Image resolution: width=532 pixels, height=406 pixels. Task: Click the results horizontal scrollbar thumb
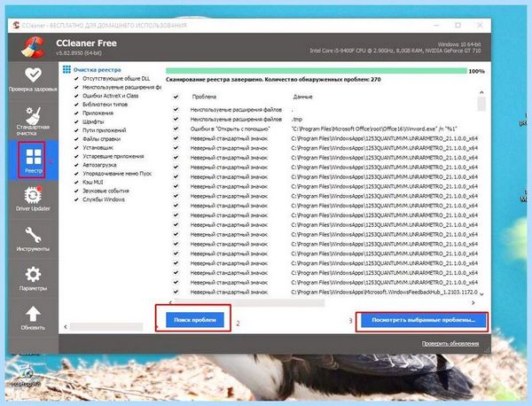point(249,302)
